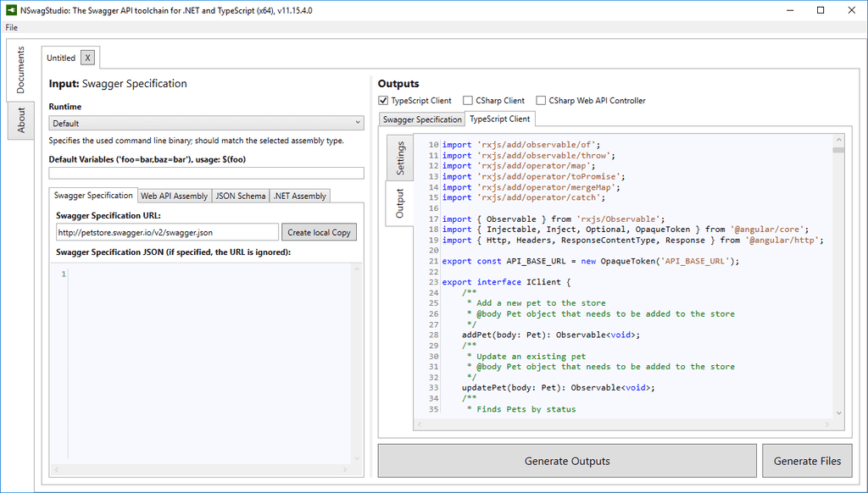Open the vertical Settings tab

tap(400, 158)
